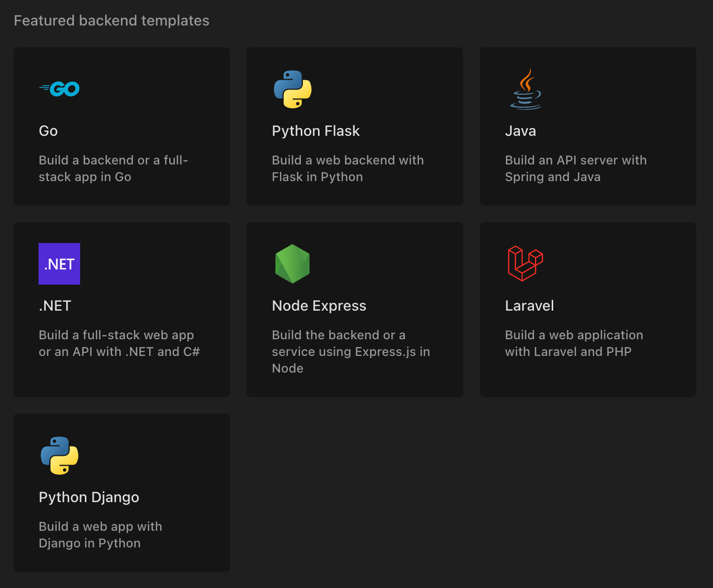Open the Go template title
Screen dimensions: 713x588
pyautogui.click(x=48, y=131)
